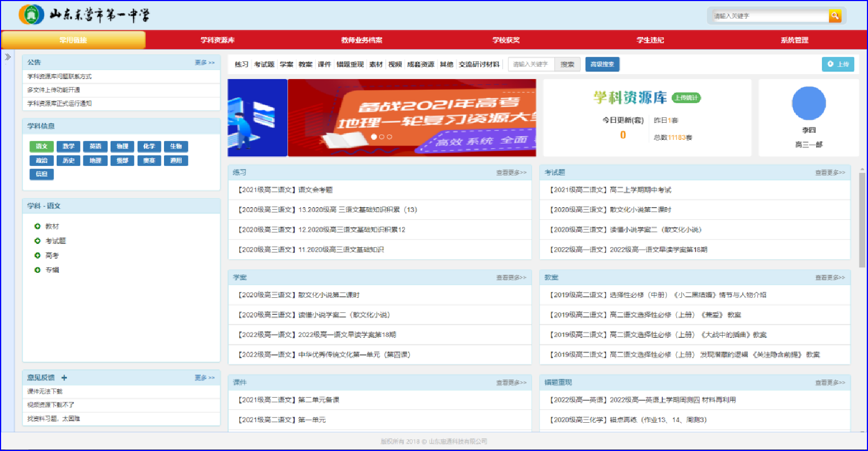Click the page vertical scrollbar
Screen dimensions: 868x451
(x=862, y=219)
